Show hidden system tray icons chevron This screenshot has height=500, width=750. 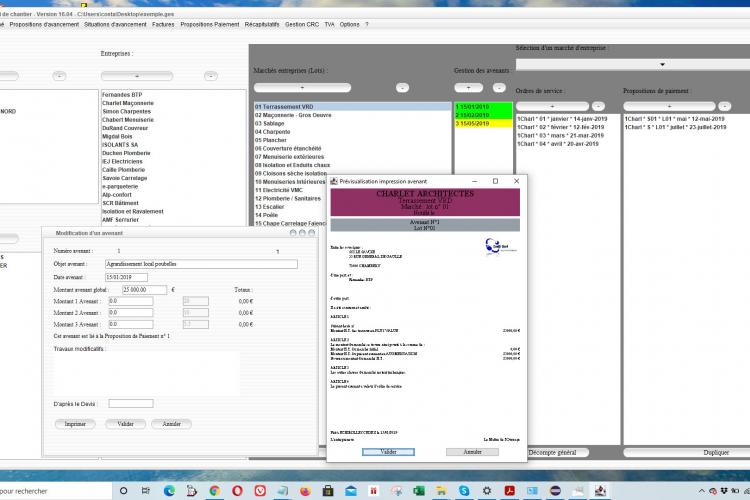click(x=701, y=491)
